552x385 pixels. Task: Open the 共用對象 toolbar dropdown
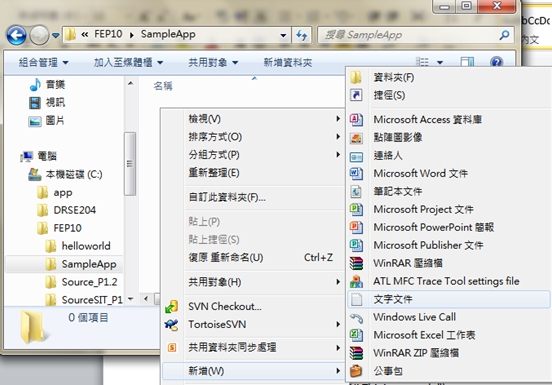213,63
